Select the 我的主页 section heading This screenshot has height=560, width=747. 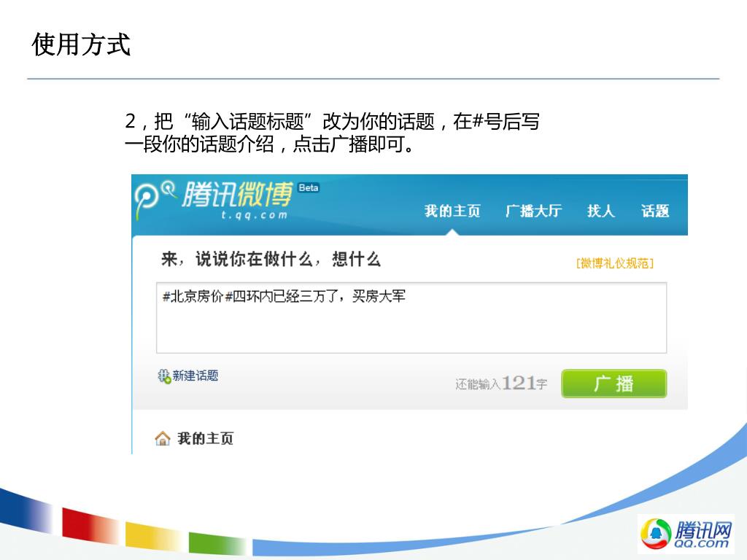coord(205,438)
